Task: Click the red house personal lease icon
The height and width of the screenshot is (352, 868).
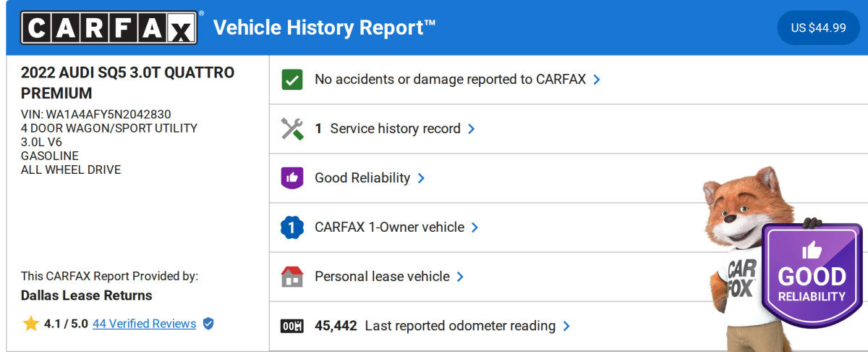Action: (292, 277)
